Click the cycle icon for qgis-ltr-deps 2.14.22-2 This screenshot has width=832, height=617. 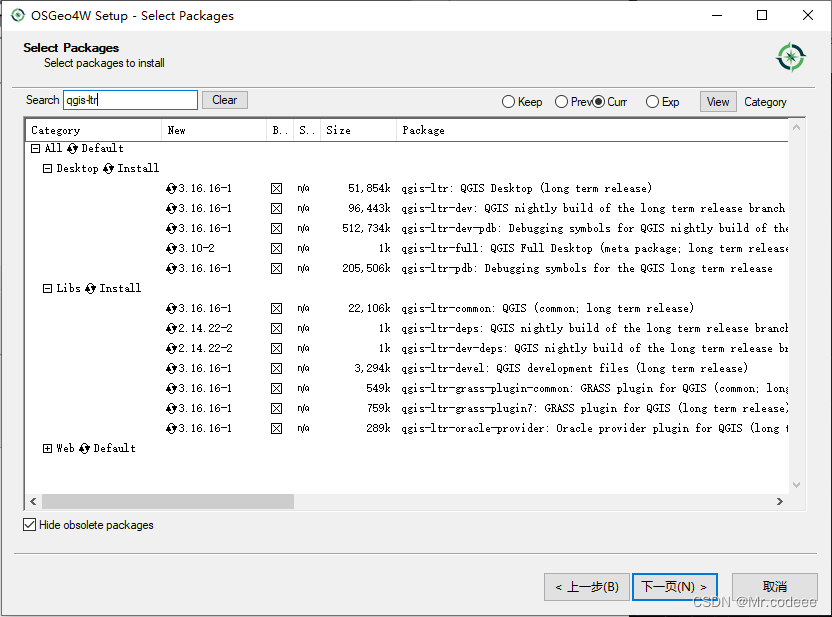(x=171, y=328)
